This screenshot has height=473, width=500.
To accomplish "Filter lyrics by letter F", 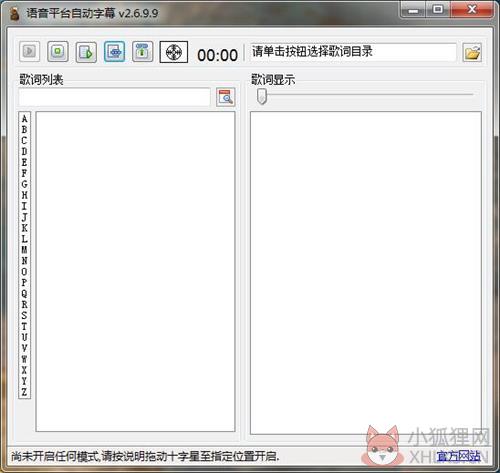I will tap(24, 173).
